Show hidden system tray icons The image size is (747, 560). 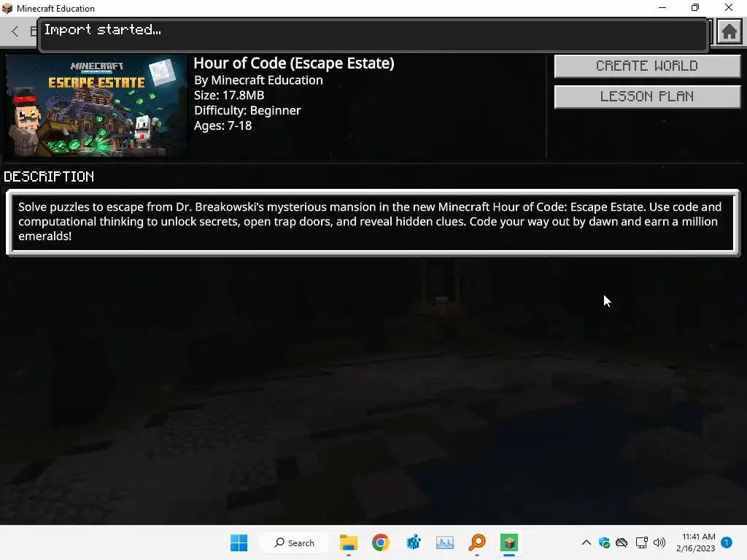tap(587, 542)
